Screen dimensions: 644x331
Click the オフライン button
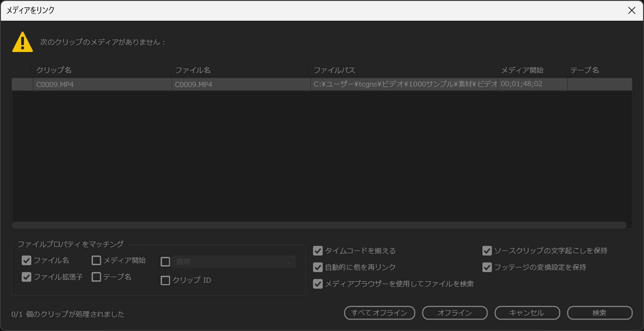[x=455, y=313]
